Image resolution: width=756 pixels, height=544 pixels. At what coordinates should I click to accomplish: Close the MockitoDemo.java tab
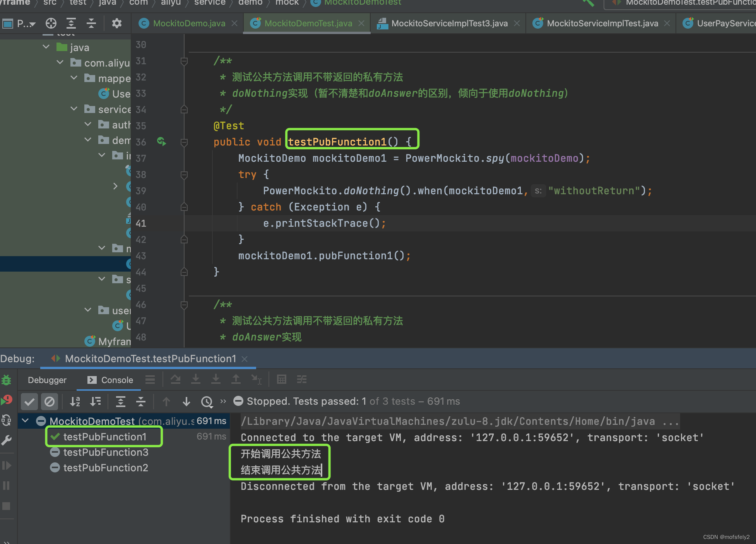tap(234, 24)
